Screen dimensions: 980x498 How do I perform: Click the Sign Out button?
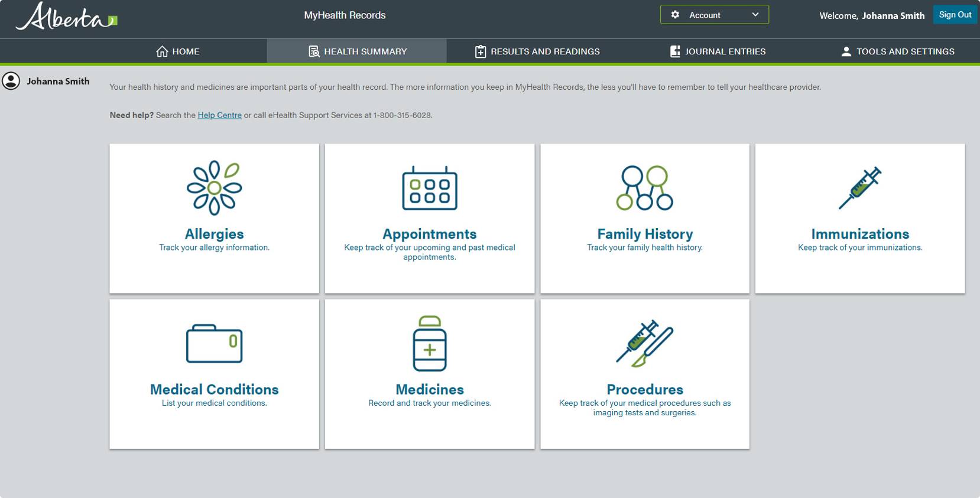(x=955, y=15)
